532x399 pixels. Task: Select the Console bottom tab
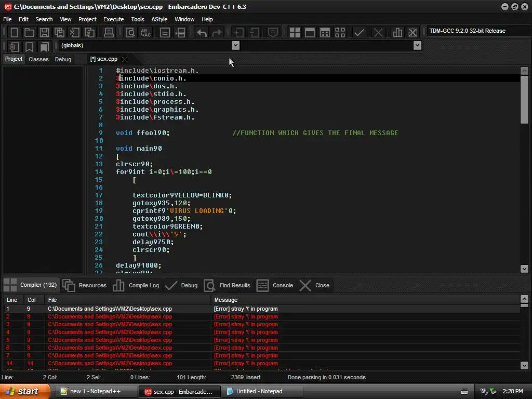coord(275,285)
